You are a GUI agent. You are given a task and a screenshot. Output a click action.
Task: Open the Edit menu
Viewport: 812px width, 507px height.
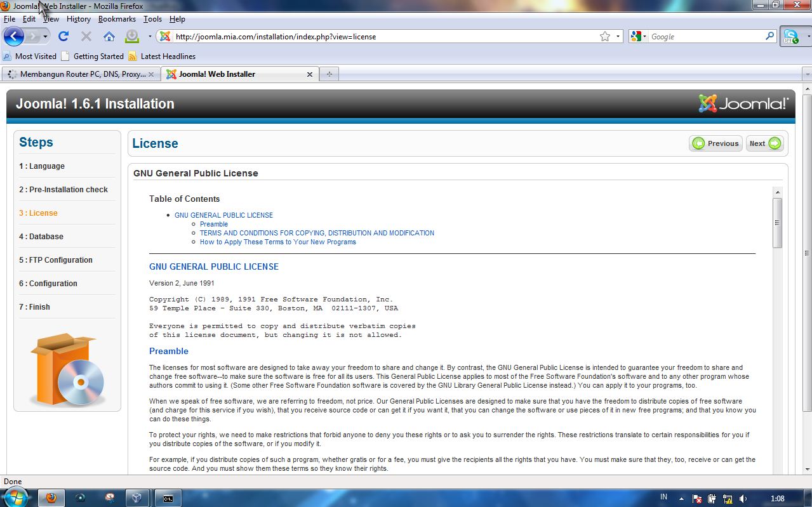(29, 19)
